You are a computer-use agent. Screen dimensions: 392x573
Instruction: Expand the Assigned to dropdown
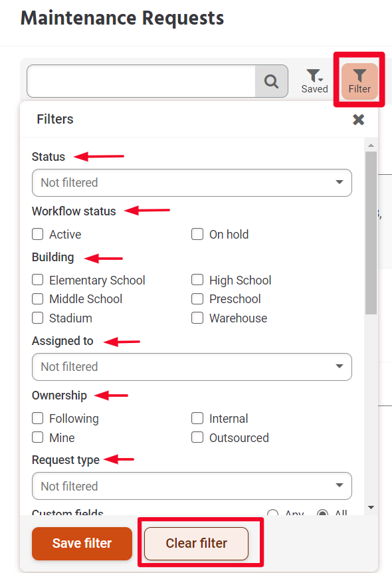pos(192,367)
